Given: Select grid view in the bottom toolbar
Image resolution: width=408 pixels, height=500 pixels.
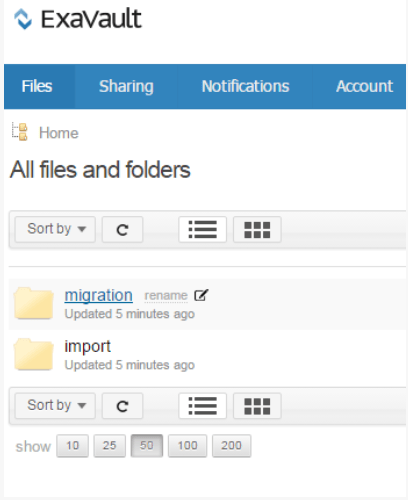Looking at the screenshot, I should pyautogui.click(x=257, y=406).
